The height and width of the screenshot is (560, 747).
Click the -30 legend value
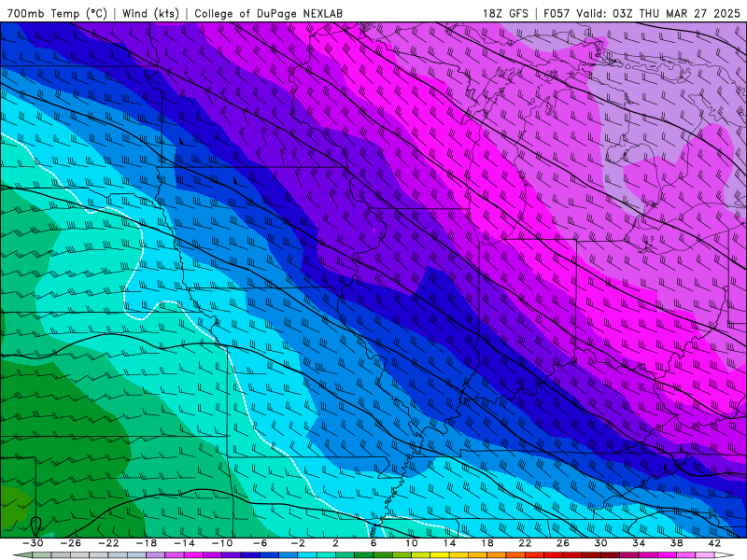pyautogui.click(x=33, y=543)
